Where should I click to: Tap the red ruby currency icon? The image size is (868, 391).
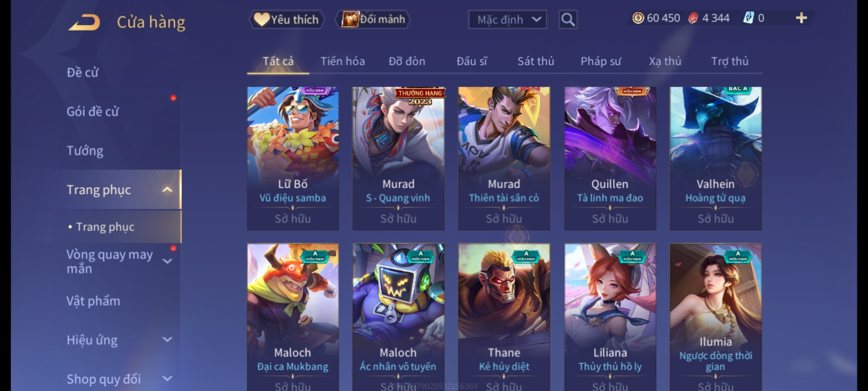(x=693, y=18)
